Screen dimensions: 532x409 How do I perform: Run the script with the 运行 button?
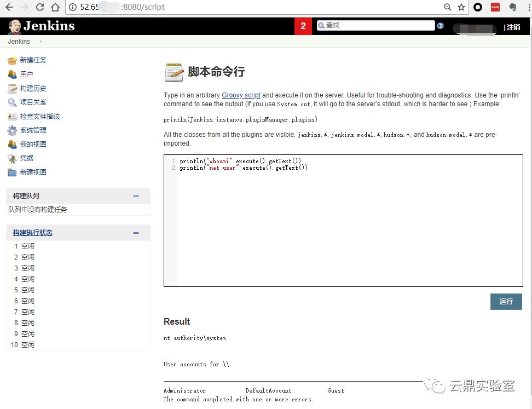(x=506, y=302)
